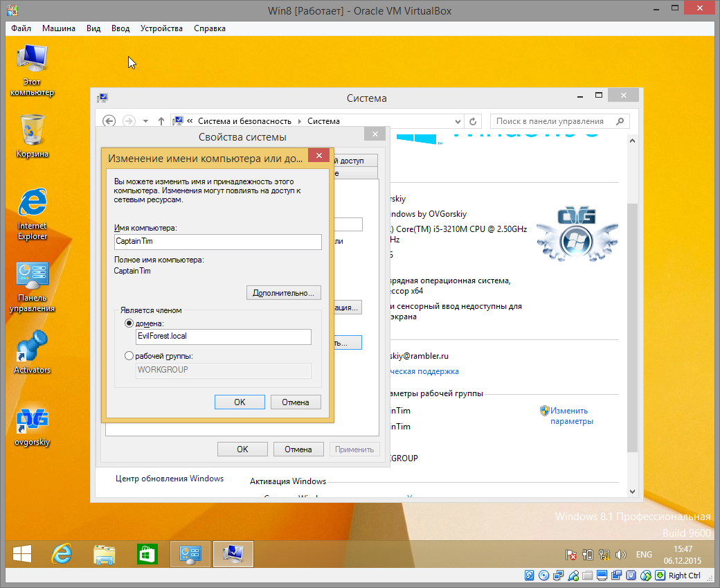The width and height of the screenshot is (720, 588).
Task: Open Action Center flag tray icon
Action: [570, 555]
